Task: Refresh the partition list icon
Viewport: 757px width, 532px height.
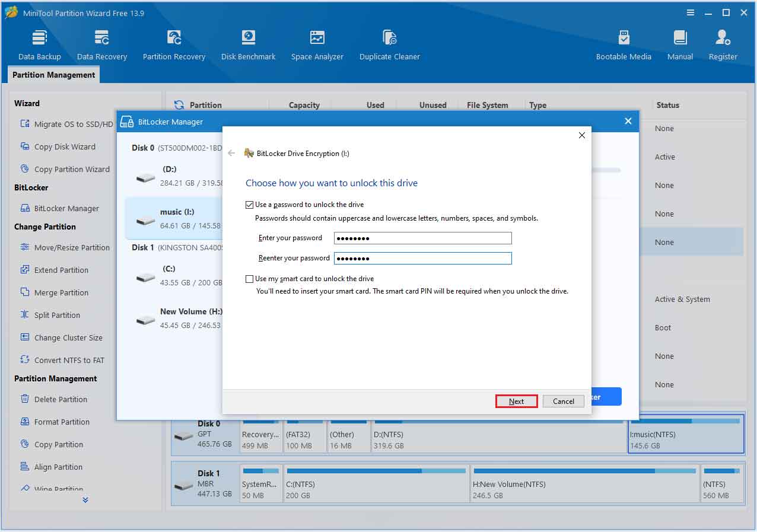Action: (x=179, y=105)
